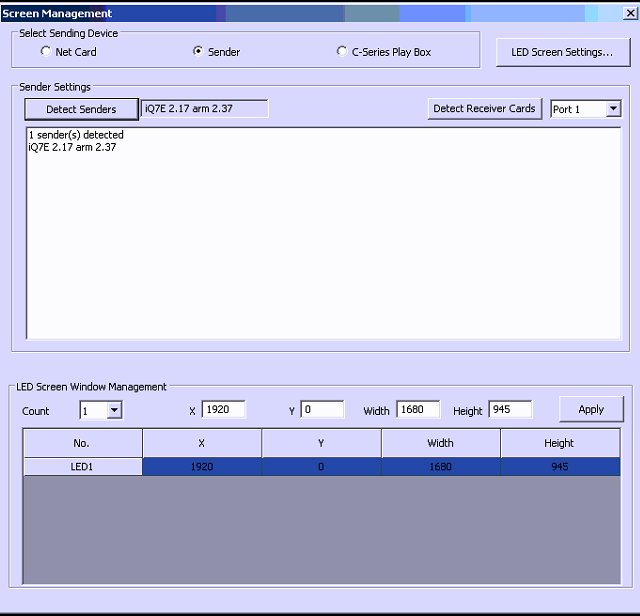Open LED Screen Settings
This screenshot has width=640, height=616.
[562, 52]
